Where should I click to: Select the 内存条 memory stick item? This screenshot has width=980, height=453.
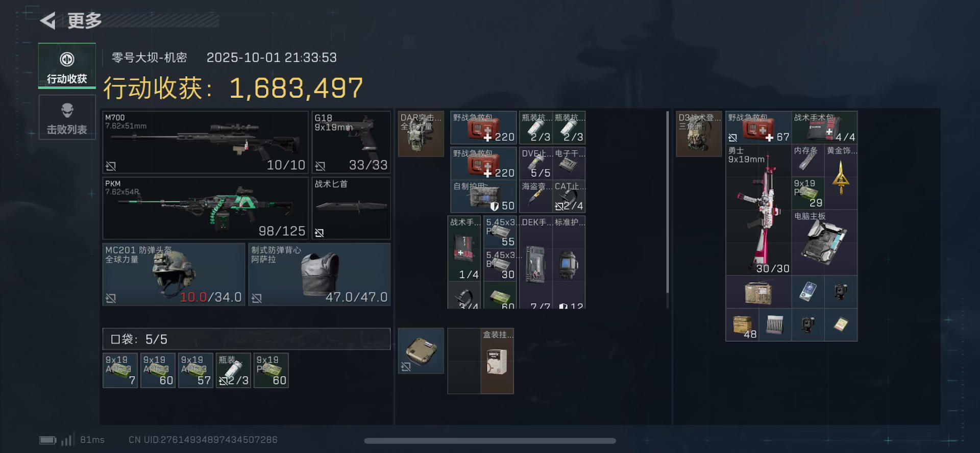(x=808, y=160)
